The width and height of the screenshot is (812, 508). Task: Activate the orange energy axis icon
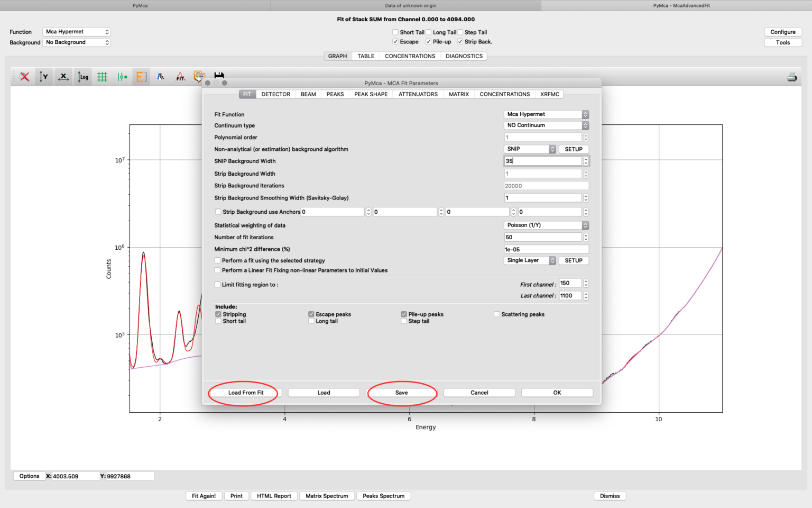pyautogui.click(x=141, y=77)
